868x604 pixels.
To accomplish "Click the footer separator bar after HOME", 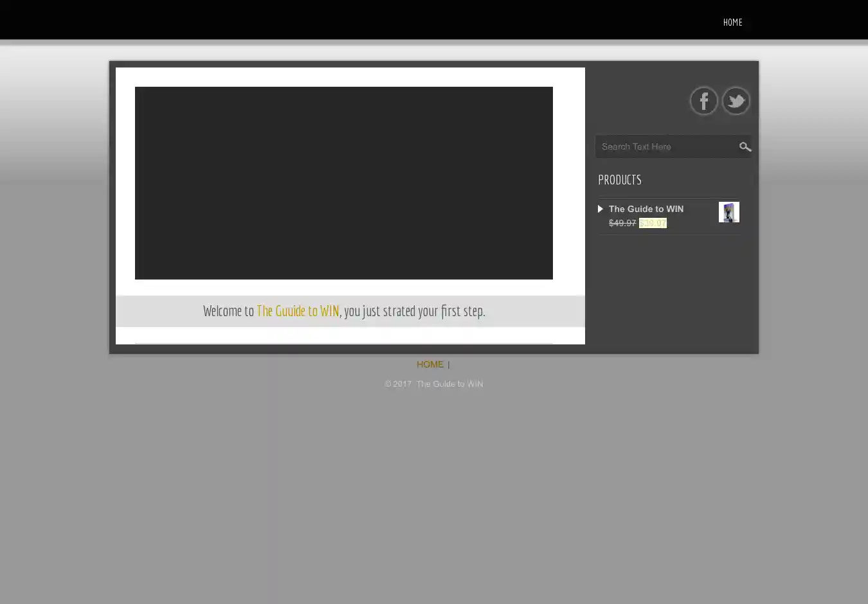I will point(449,365).
